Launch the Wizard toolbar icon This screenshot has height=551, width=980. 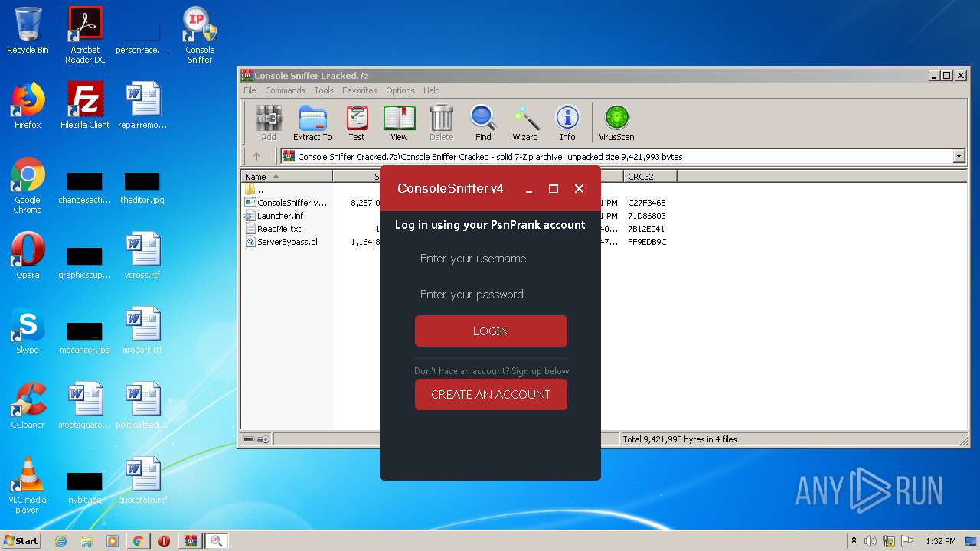pos(525,123)
